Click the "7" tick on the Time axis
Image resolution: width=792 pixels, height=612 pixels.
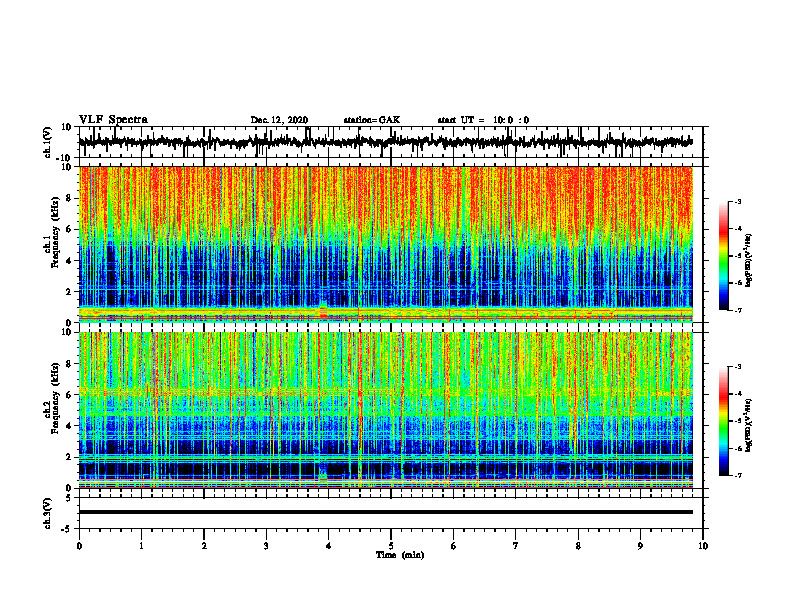pos(516,546)
